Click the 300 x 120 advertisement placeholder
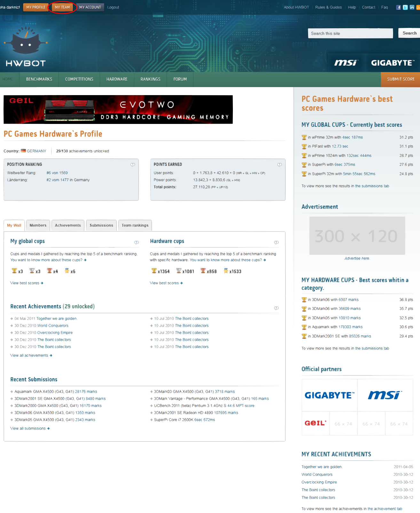The image size is (420, 513). coord(357,236)
